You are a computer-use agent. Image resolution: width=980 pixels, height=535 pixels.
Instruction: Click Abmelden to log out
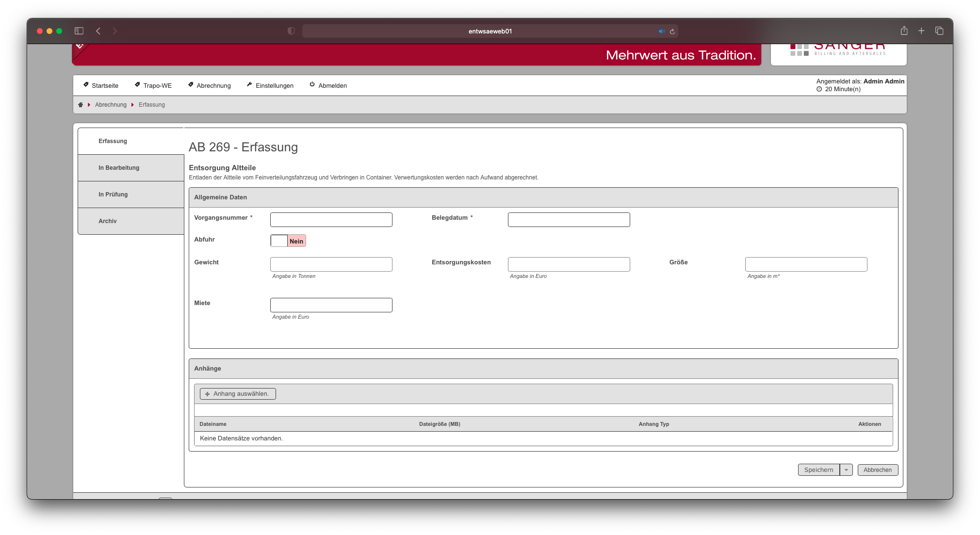[328, 85]
